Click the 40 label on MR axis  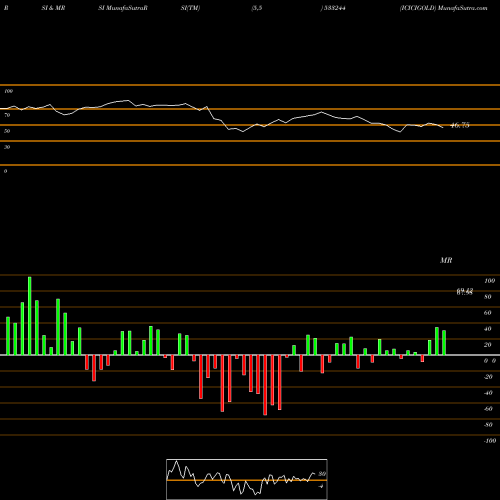(x=488, y=329)
